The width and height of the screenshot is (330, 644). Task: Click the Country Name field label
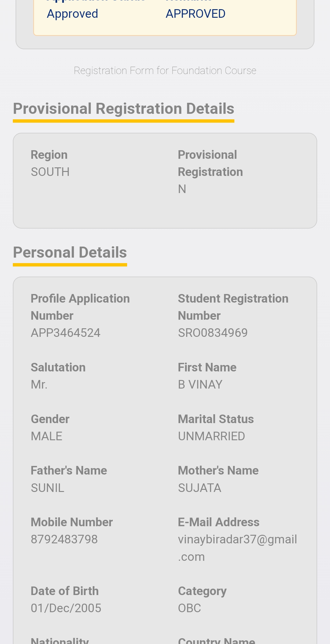(216, 641)
